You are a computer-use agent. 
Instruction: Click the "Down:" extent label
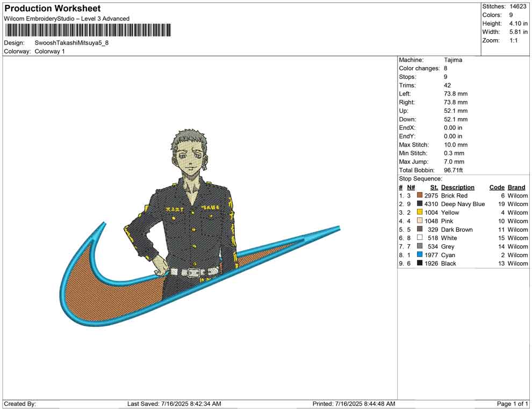407,119
